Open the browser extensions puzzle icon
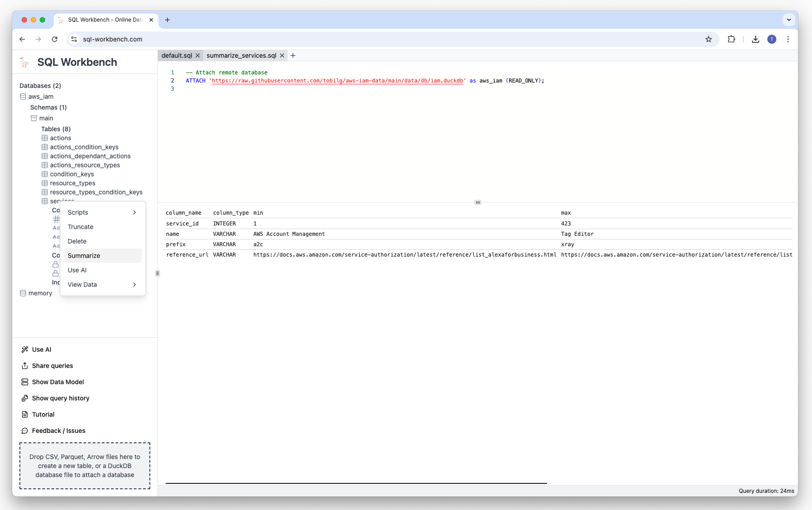This screenshot has width=812, height=510. (x=731, y=39)
